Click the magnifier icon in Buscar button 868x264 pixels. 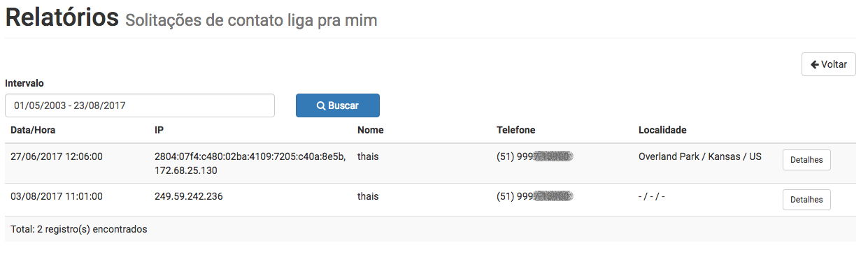click(321, 106)
